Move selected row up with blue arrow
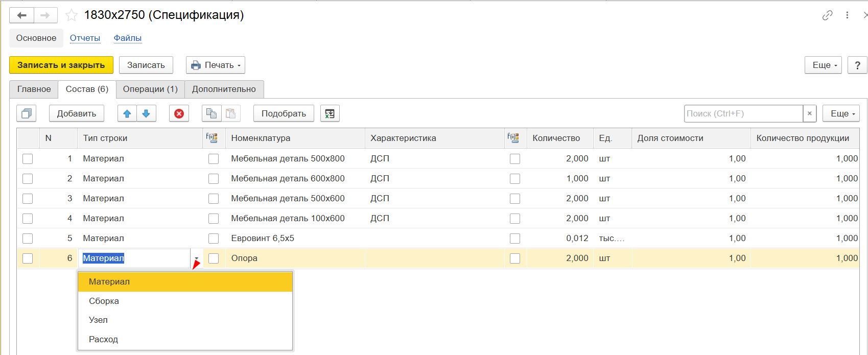The width and height of the screenshot is (868, 355). tap(127, 113)
